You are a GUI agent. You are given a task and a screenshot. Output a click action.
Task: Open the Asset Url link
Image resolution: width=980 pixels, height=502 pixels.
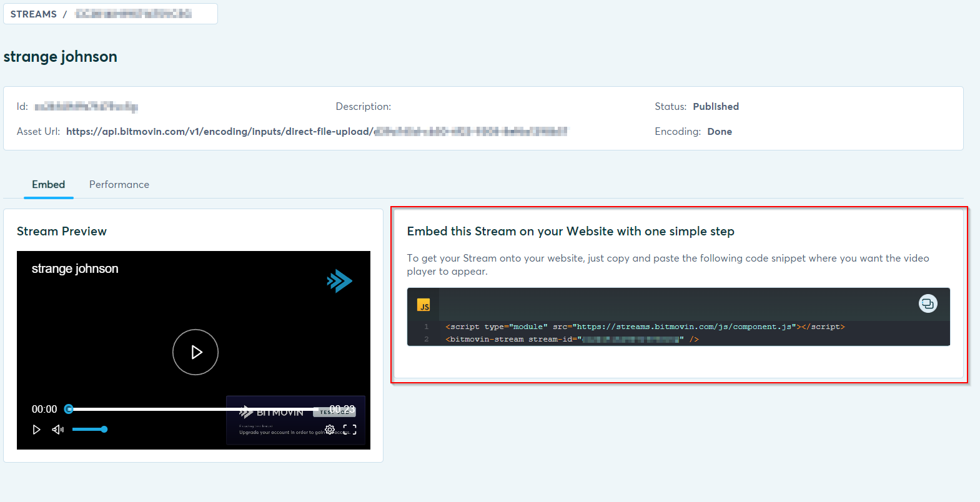[x=317, y=132]
